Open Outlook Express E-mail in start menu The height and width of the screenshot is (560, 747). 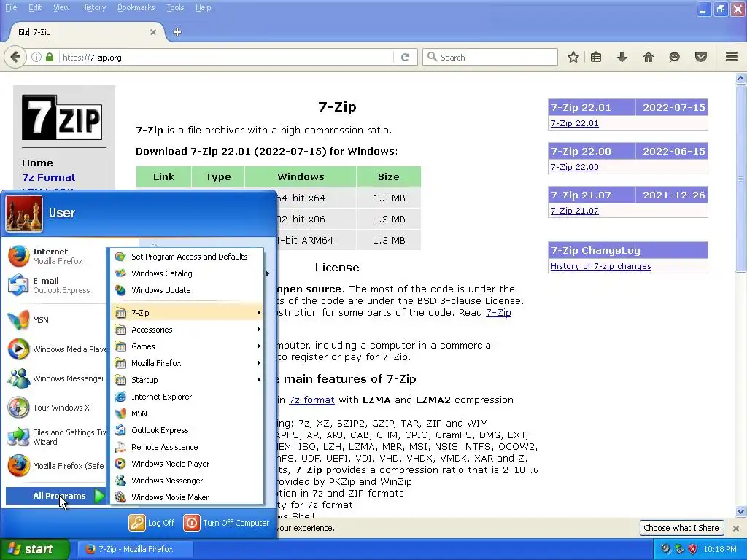55,285
